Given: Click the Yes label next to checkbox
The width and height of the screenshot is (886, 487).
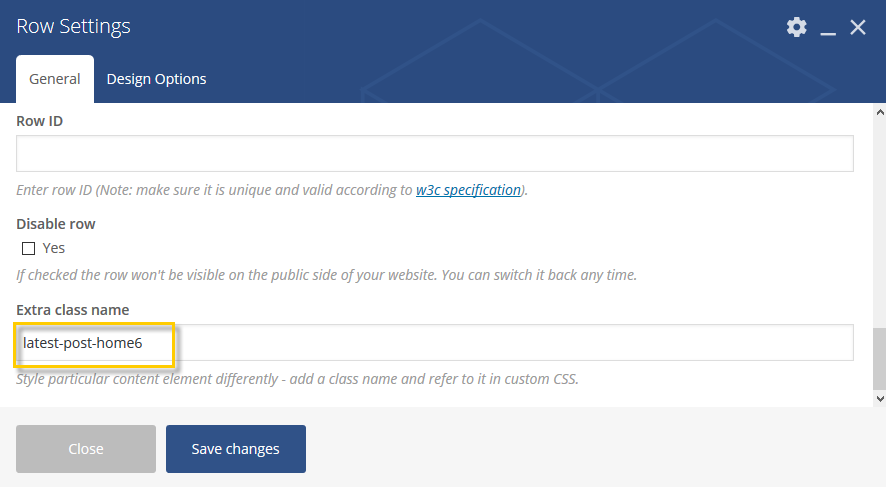Looking at the screenshot, I should (x=54, y=248).
